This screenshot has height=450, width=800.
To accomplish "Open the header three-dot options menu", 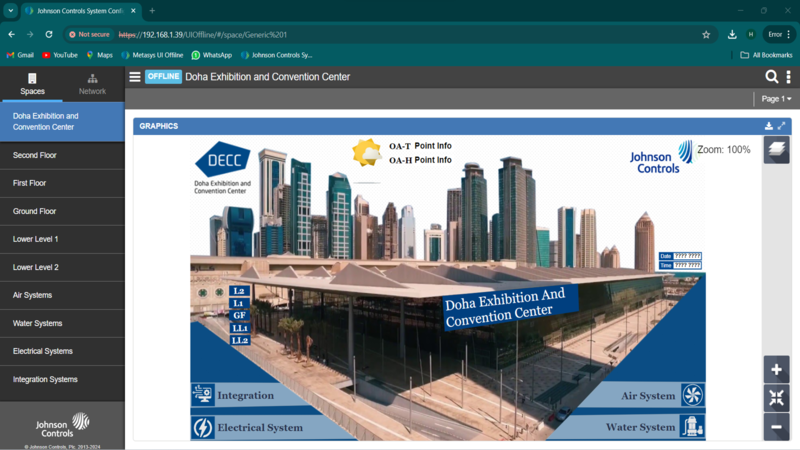I will pos(788,77).
